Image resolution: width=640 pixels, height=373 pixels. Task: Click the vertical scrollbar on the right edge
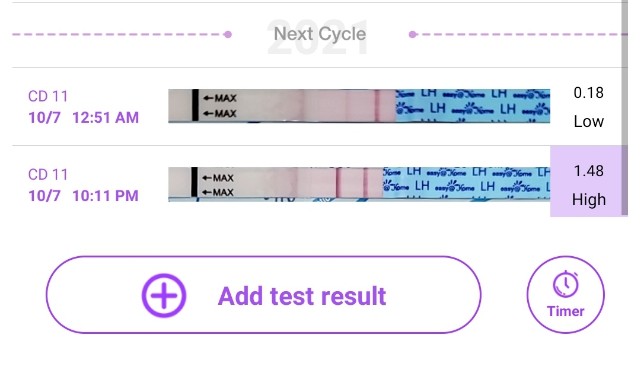[x=624, y=108]
